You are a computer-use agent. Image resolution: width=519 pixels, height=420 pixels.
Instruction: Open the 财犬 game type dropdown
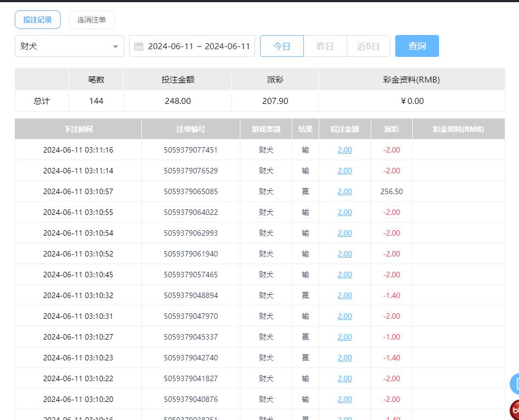click(x=69, y=46)
